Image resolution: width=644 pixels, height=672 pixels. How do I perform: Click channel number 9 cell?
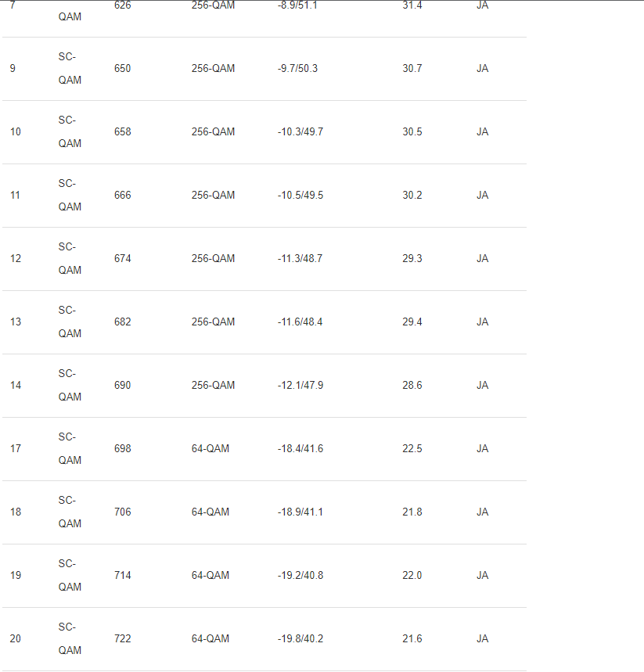pyautogui.click(x=13, y=69)
